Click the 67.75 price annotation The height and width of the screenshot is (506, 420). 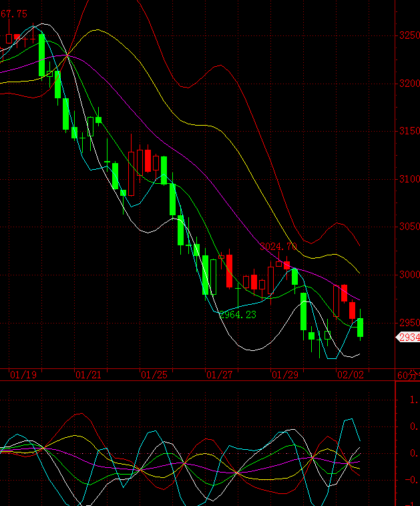[x=13, y=14]
